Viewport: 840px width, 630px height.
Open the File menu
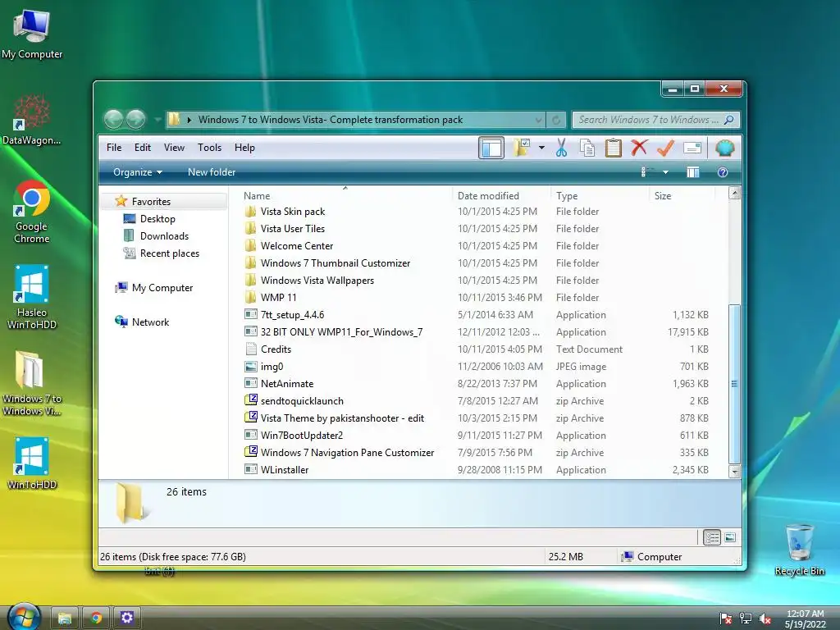(x=114, y=148)
